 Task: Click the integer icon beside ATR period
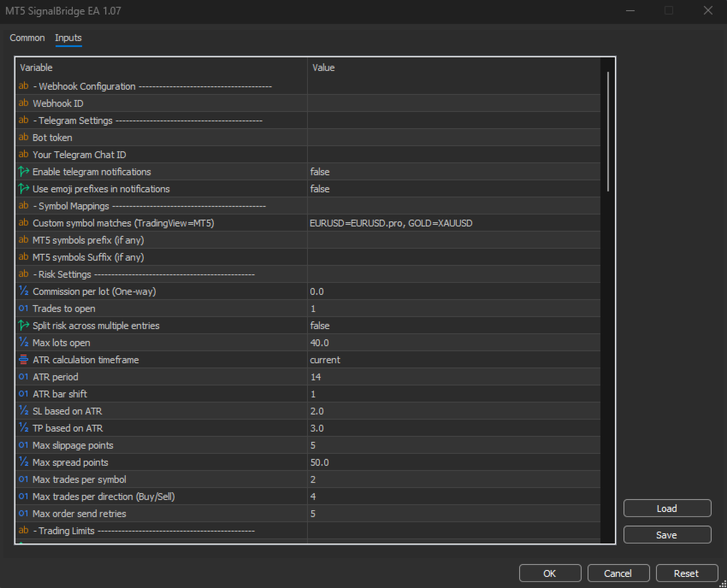click(24, 377)
